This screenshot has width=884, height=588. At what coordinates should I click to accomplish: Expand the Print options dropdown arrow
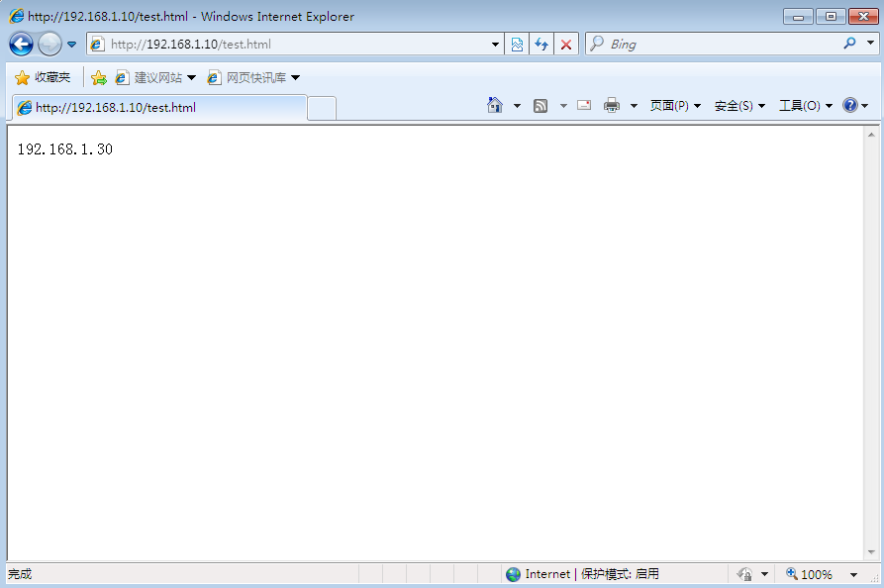[x=634, y=105]
